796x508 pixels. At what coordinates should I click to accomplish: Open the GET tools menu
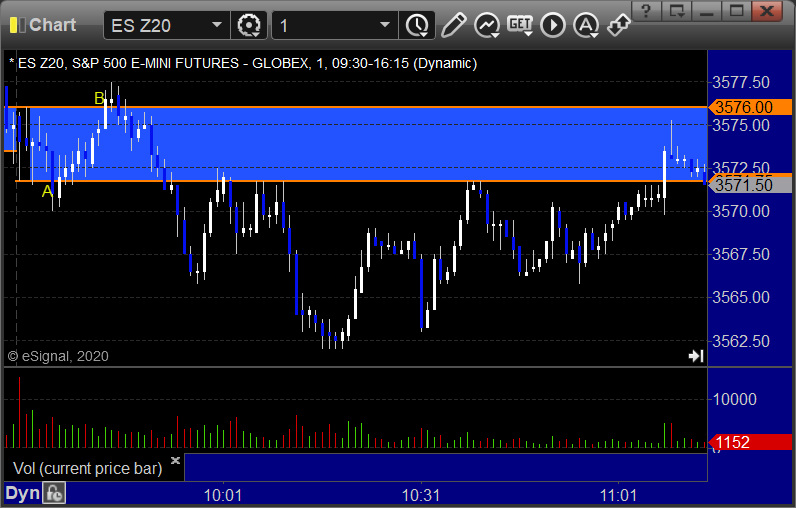pyautogui.click(x=520, y=25)
